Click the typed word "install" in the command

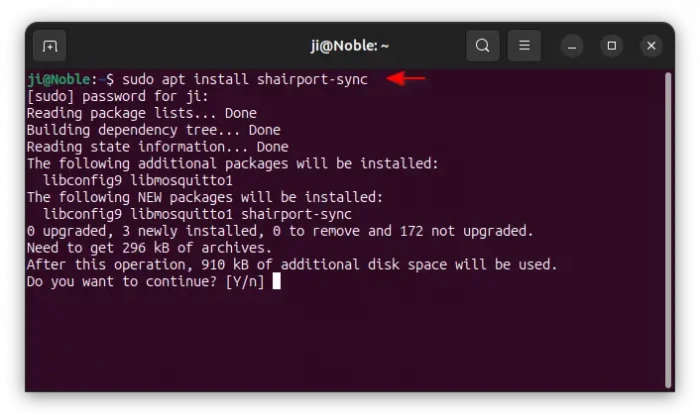click(221, 79)
